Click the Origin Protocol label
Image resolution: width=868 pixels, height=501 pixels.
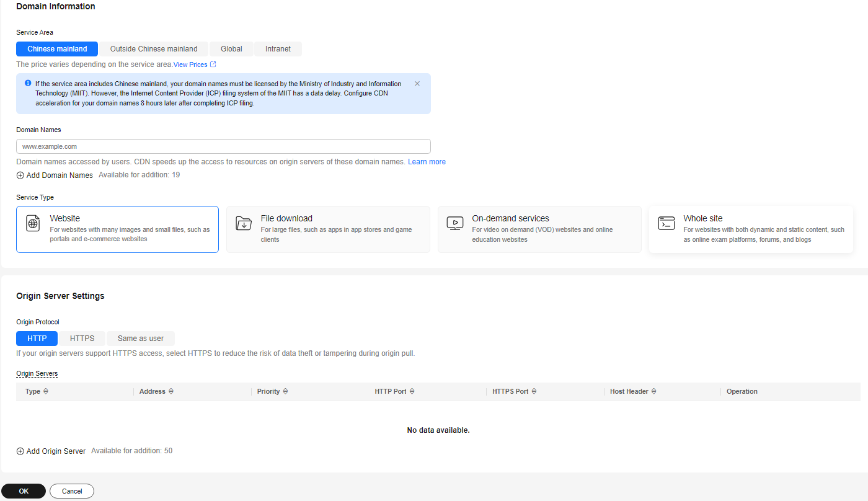[38, 322]
